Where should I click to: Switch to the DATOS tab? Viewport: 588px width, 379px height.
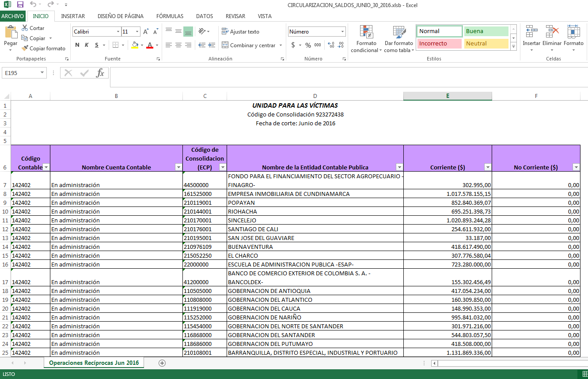[x=205, y=16]
